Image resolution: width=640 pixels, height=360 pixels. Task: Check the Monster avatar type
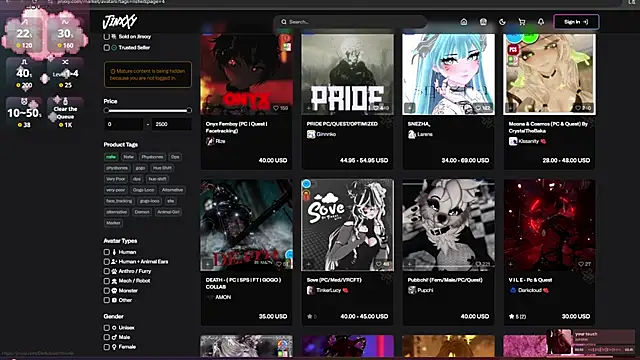point(107,291)
